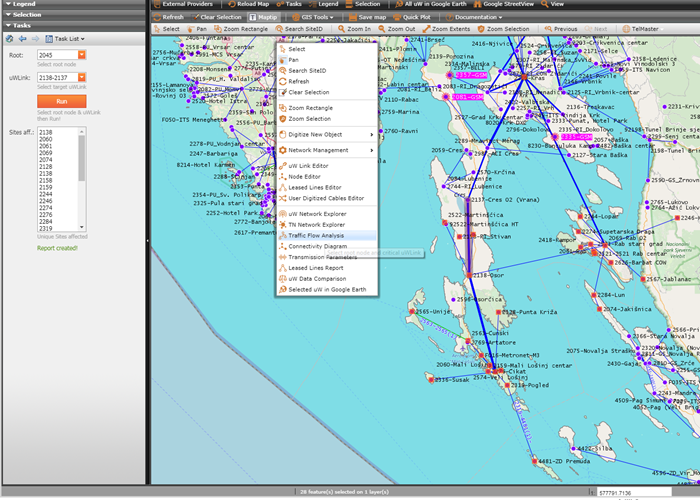
Task: Click the Zoom In tool
Action: click(x=354, y=29)
